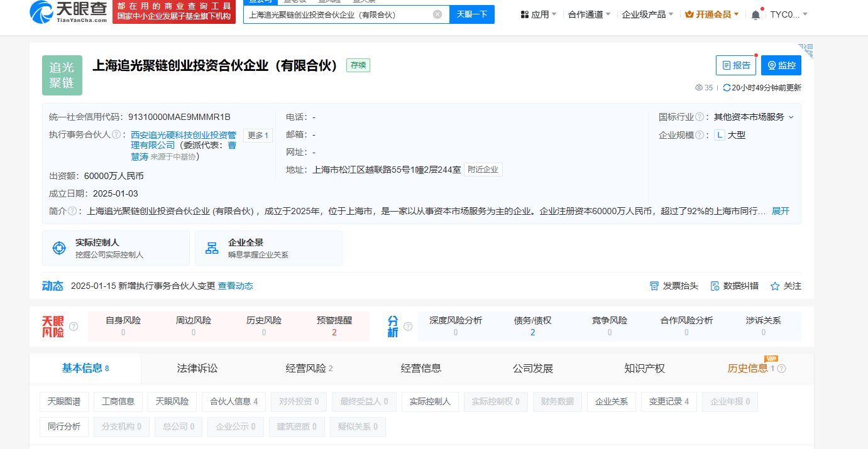868x449 pixels.
Task: Click the TianYanCha logo
Action: (x=68, y=11)
